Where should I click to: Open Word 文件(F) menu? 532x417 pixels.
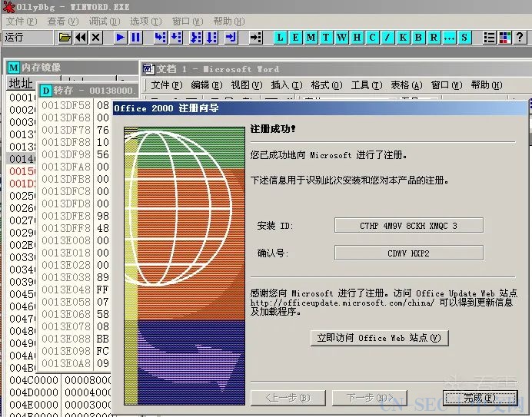coord(167,84)
